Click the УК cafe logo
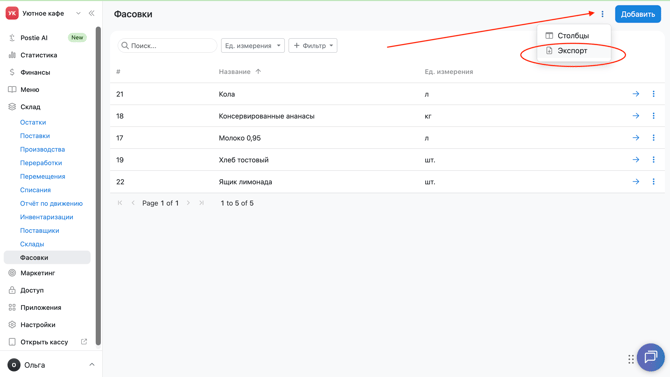The height and width of the screenshot is (377, 670). coord(12,13)
